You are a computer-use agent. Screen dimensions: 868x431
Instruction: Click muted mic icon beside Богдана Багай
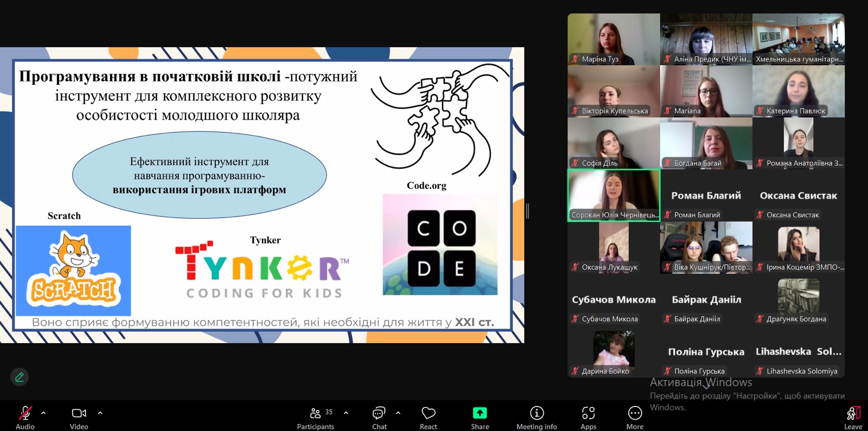[x=667, y=163]
